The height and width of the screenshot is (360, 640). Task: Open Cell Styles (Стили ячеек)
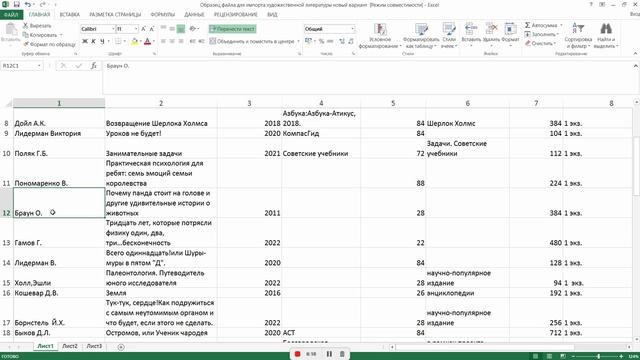point(449,36)
